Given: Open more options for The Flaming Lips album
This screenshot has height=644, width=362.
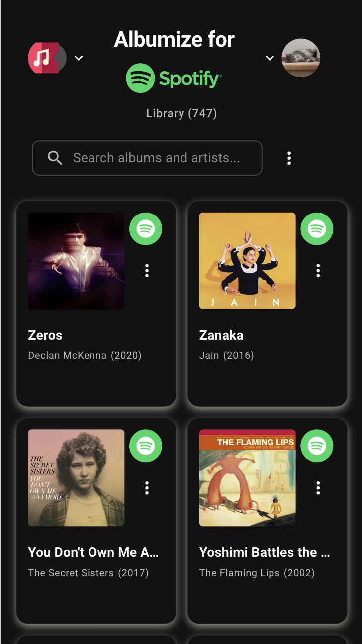Looking at the screenshot, I should [x=318, y=488].
